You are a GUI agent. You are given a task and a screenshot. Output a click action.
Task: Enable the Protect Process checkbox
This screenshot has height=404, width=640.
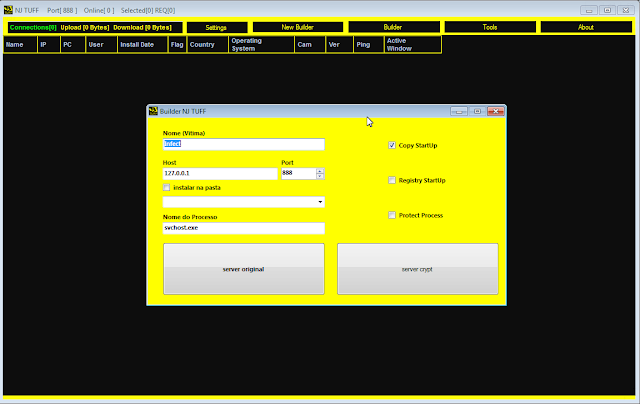pyautogui.click(x=392, y=215)
